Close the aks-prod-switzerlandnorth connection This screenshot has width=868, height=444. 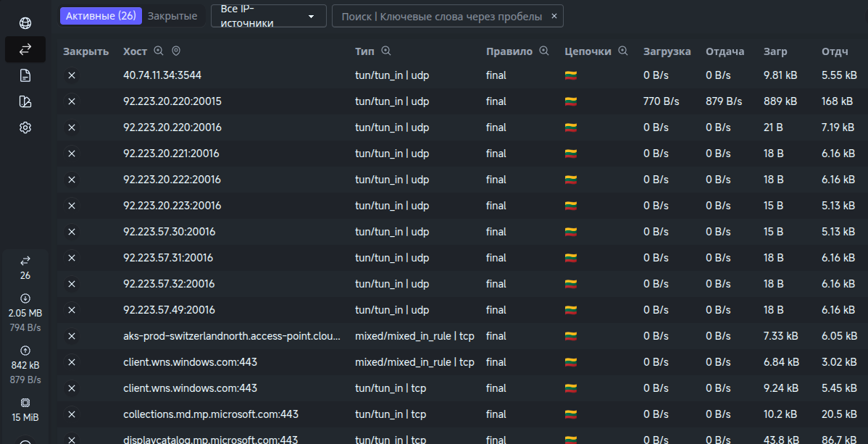[x=72, y=336]
